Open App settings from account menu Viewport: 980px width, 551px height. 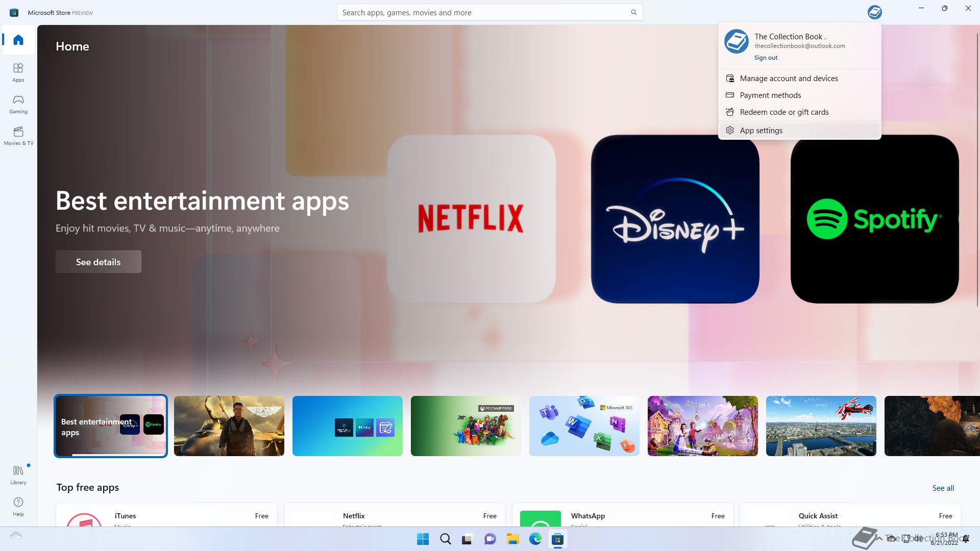799,131
